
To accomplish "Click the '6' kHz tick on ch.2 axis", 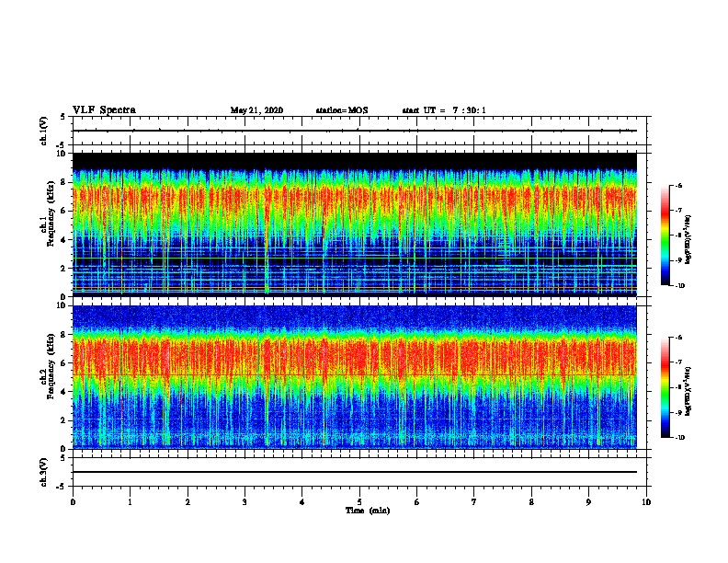I will [64, 363].
